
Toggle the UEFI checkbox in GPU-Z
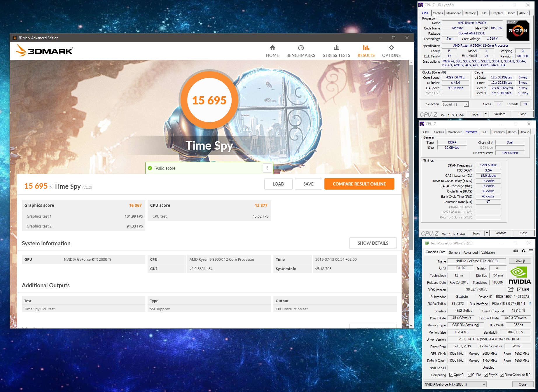[519, 289]
